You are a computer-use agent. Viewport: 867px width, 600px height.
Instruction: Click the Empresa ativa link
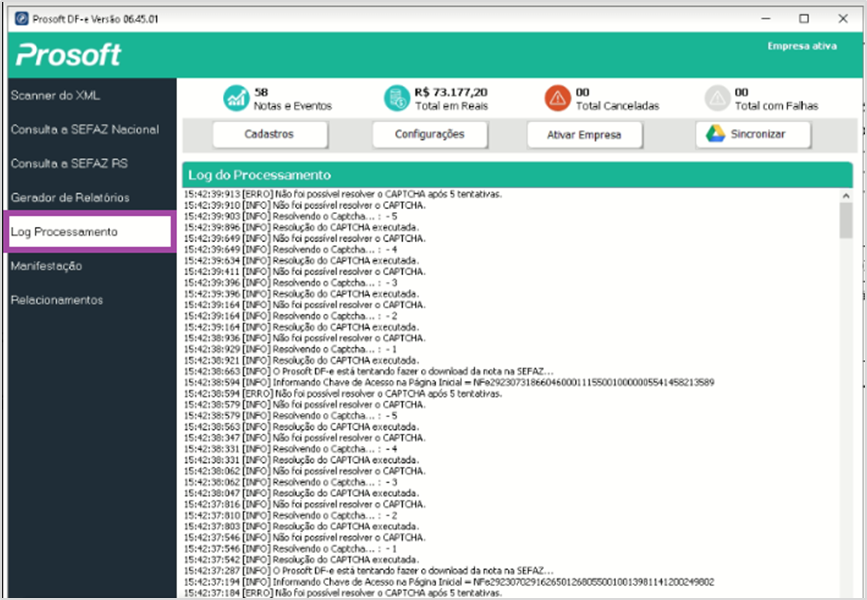802,46
